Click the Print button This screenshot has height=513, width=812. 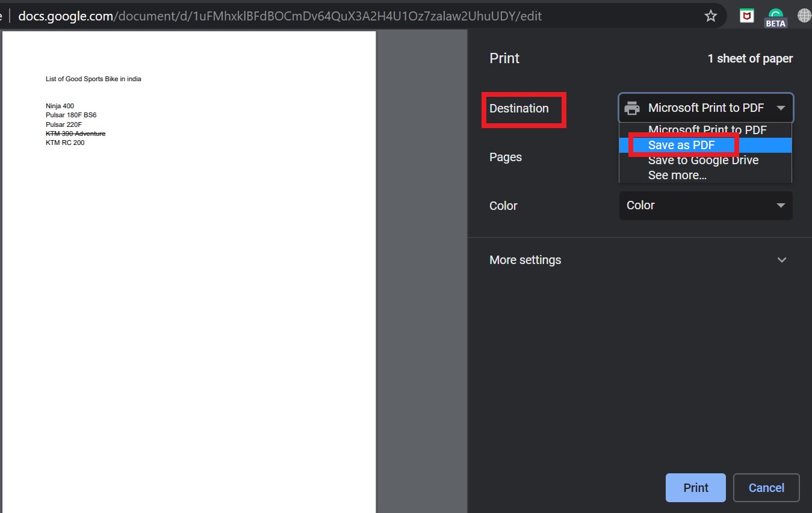[695, 488]
